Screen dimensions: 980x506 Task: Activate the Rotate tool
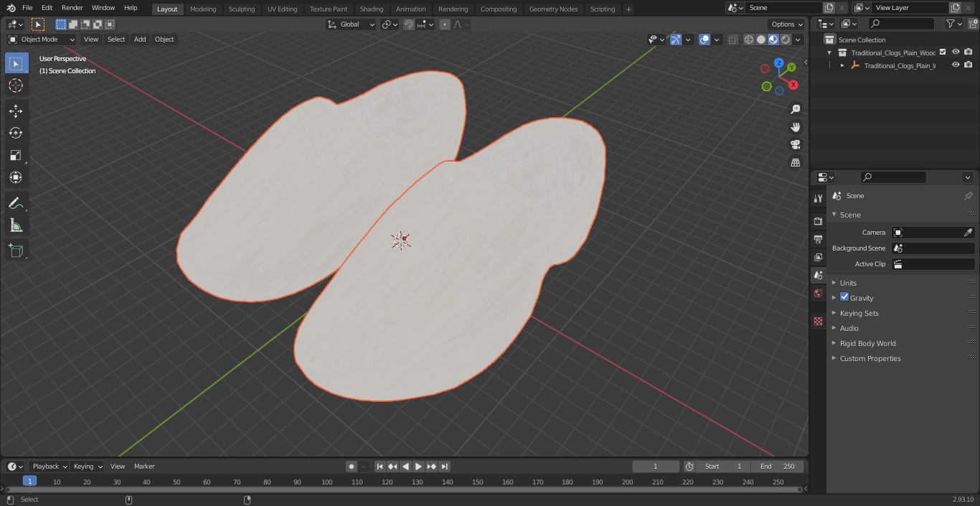tap(16, 133)
